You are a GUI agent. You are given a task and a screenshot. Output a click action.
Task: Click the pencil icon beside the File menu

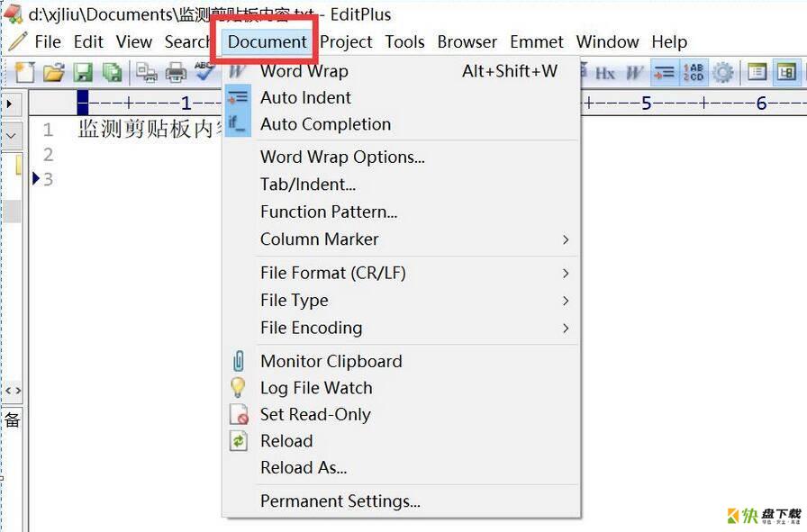coord(18,41)
